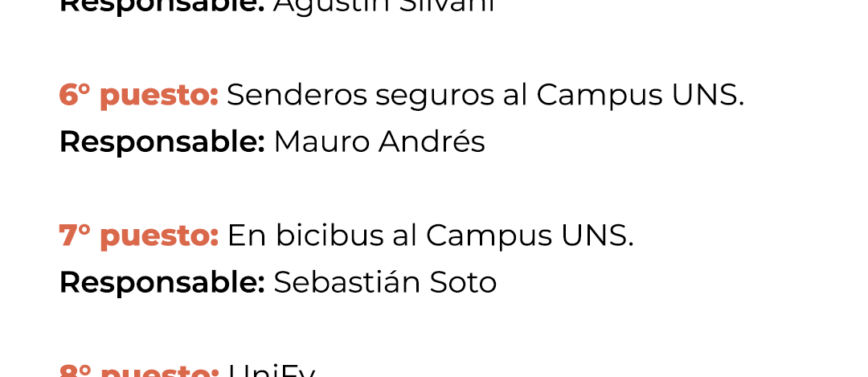Click 'UNS.' at the end of Senderos seguros line
The height and width of the screenshot is (377, 868).
[x=708, y=95]
